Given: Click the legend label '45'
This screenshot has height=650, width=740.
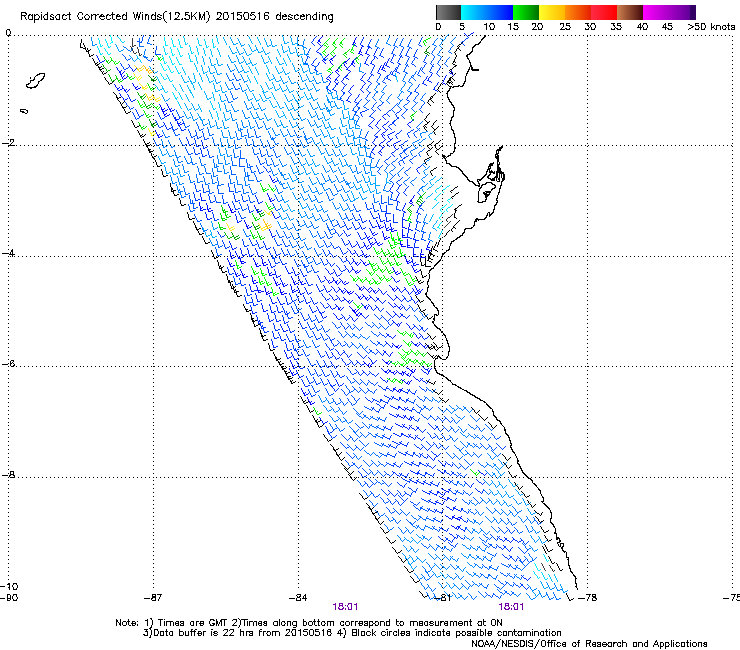Looking at the screenshot, I should pyautogui.click(x=667, y=27).
